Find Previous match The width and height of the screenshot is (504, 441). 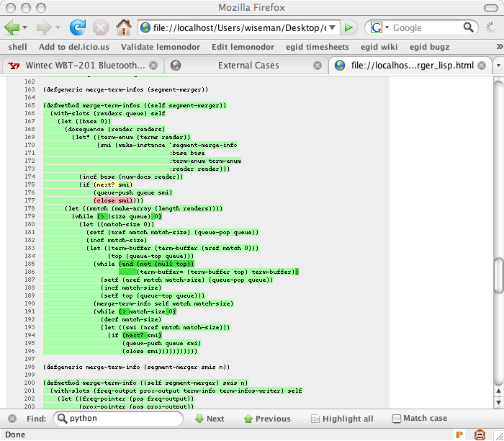click(x=267, y=419)
